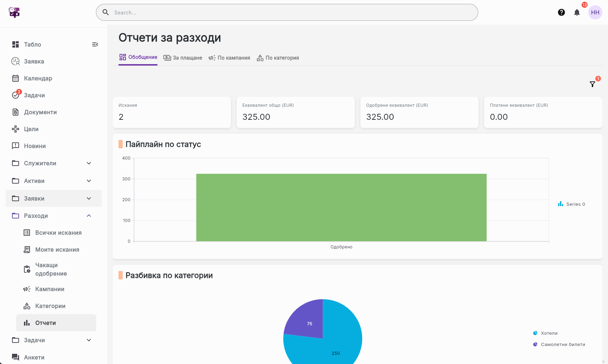The image size is (608, 364).
Task: Expand the Активи section
Action: point(54,181)
